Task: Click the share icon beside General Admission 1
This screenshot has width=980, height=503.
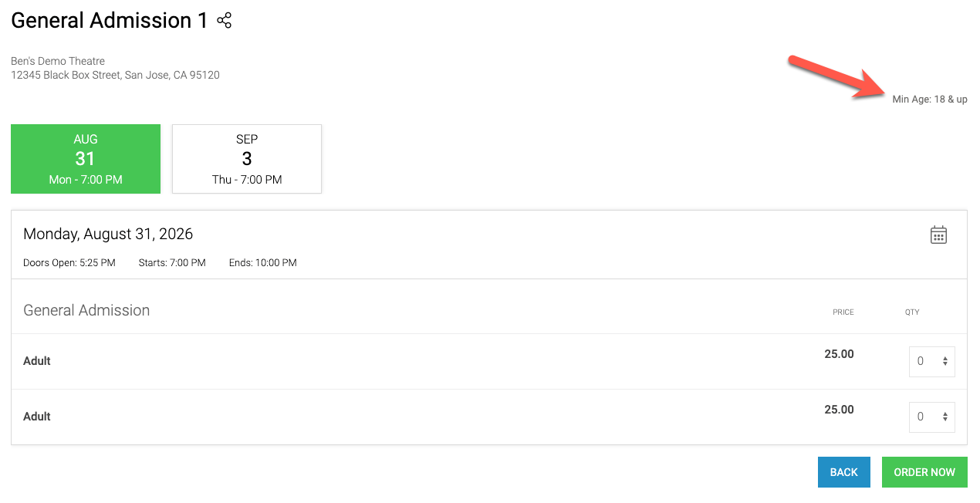Action: pyautogui.click(x=225, y=21)
